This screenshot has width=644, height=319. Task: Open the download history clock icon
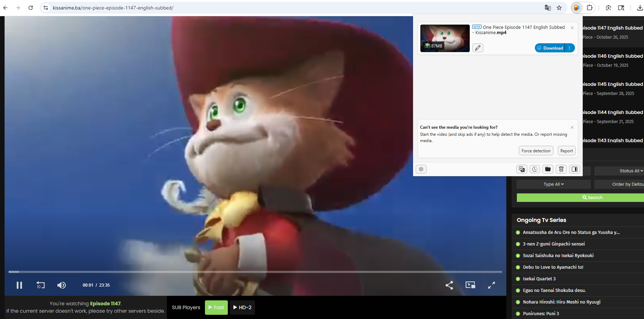pyautogui.click(x=534, y=169)
